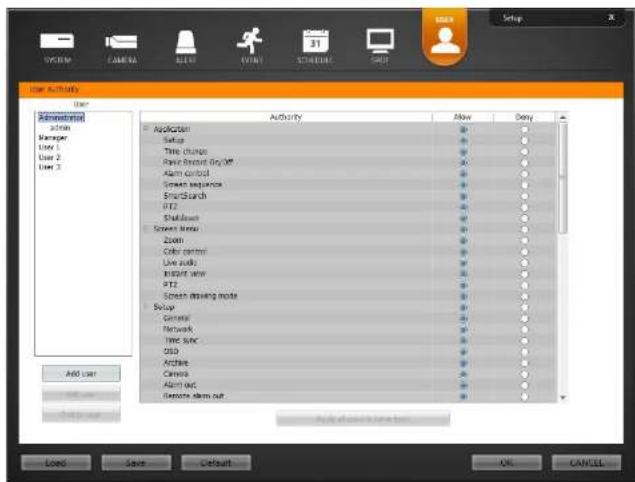Screen dimensions: 635x482
Task: Select the Screen display mode row
Action: (348, 296)
